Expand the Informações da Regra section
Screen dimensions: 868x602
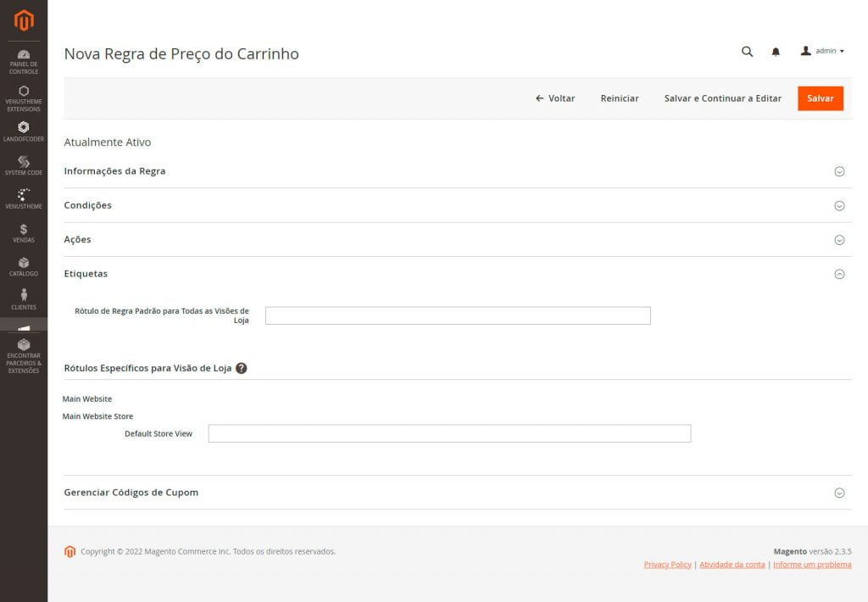(839, 171)
